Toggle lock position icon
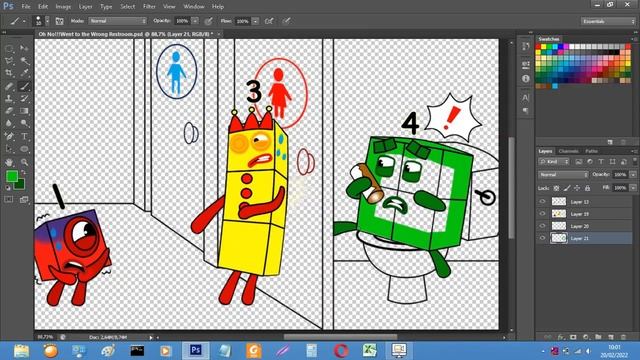This screenshot has height=360, width=640. [x=577, y=188]
